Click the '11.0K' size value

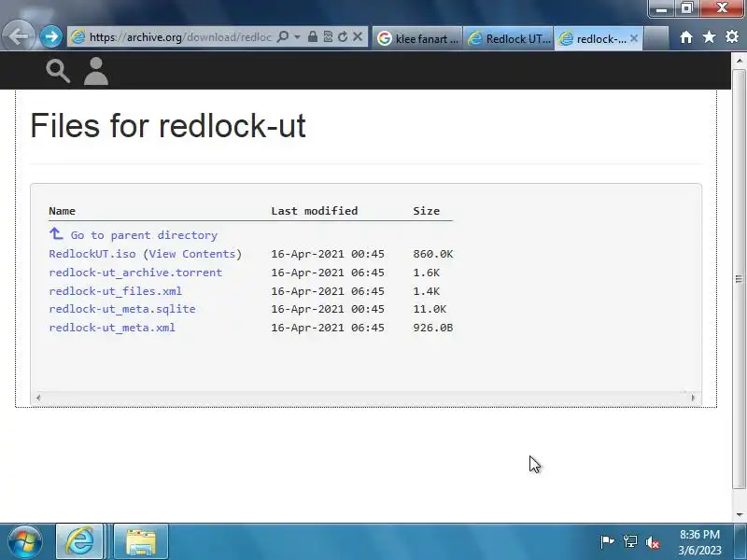430,309
